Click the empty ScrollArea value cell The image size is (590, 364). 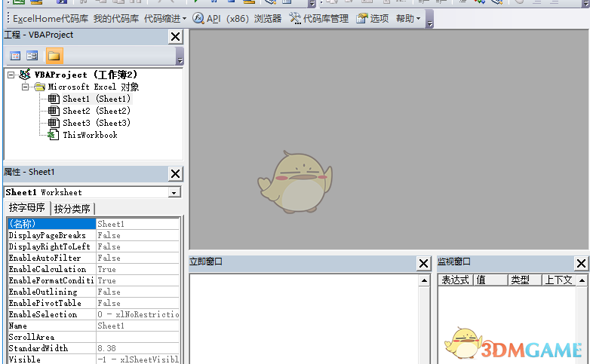click(138, 337)
